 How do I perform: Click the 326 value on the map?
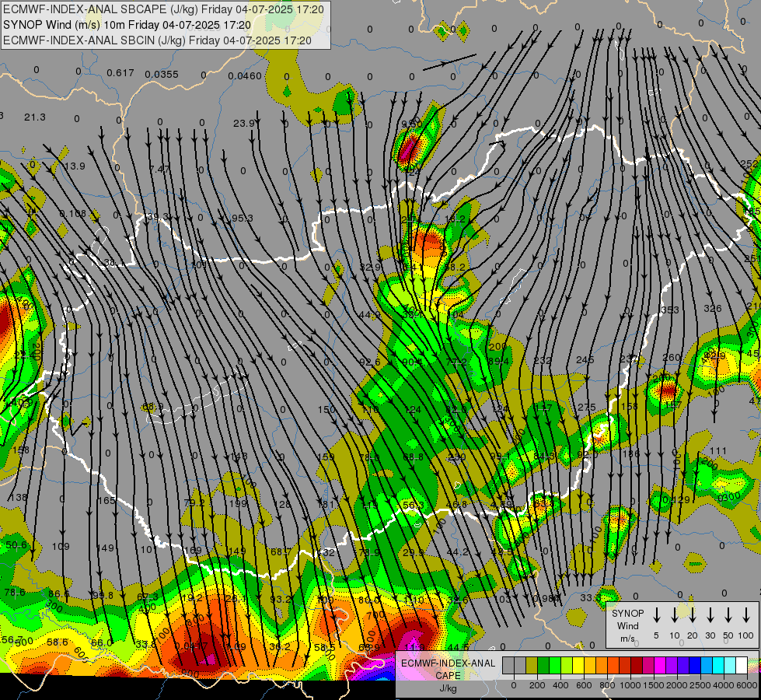pos(713,309)
